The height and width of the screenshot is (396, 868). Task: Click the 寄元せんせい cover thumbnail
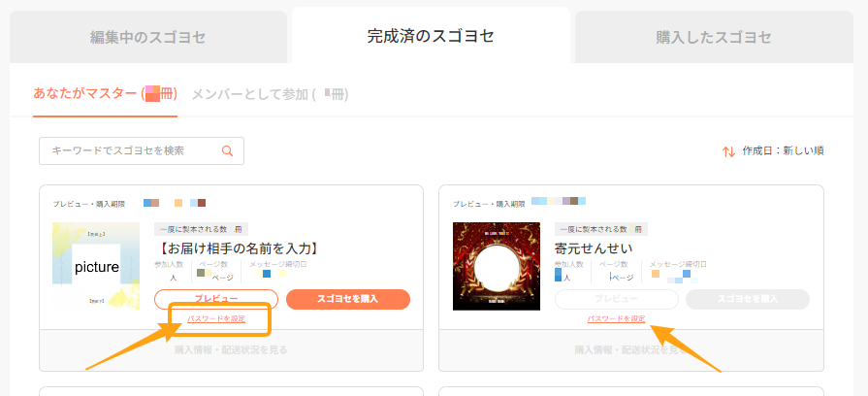(497, 266)
